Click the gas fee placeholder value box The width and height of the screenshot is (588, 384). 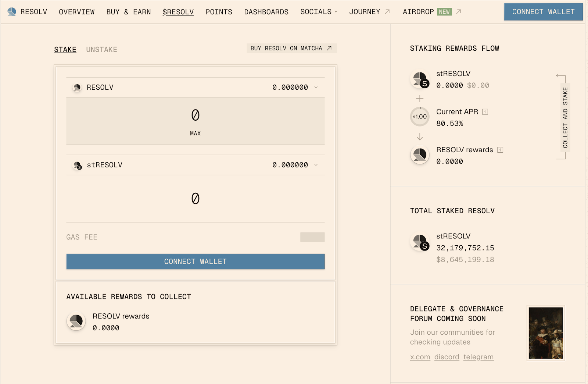312,237
